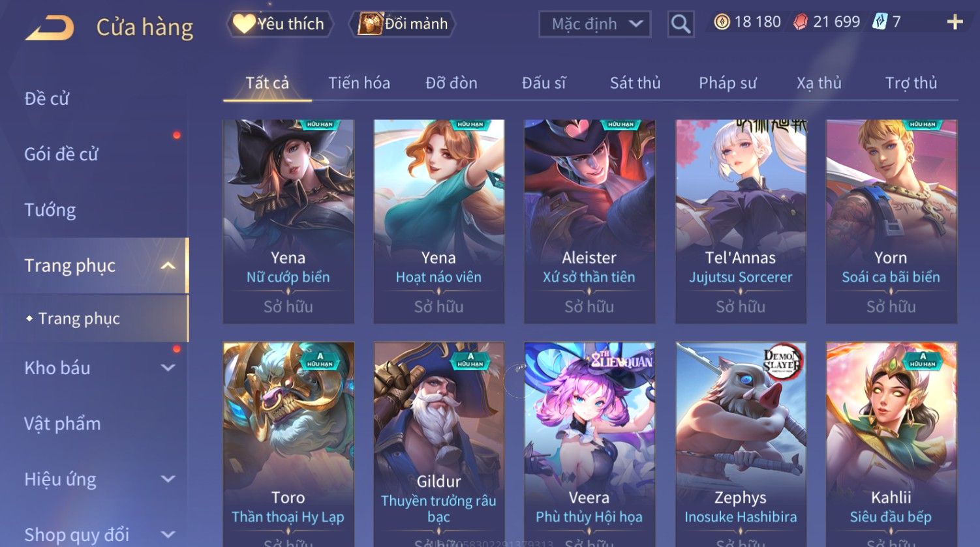Open Gói đề cử sidebar item

click(x=61, y=155)
